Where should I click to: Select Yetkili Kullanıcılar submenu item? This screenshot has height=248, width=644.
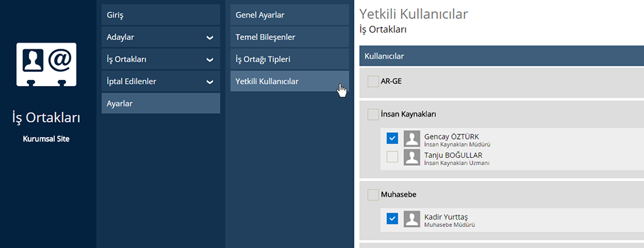[x=289, y=81]
